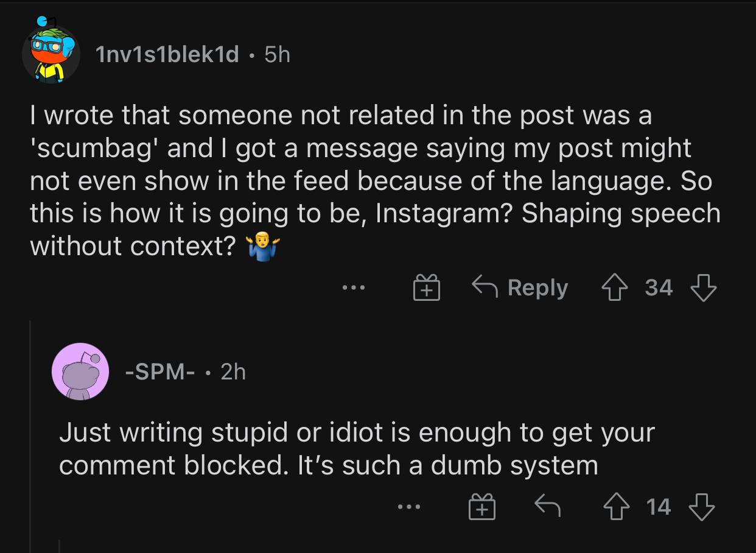Collapse the thread line beside -SPM-'s reply
The image size is (756, 553).
tap(30, 439)
